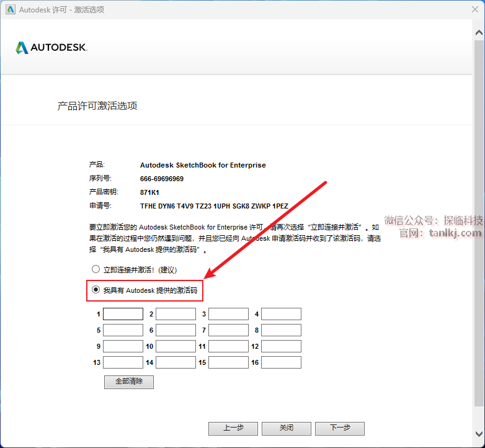Click activation code field 10
The image size is (485, 448).
pyautogui.click(x=176, y=346)
